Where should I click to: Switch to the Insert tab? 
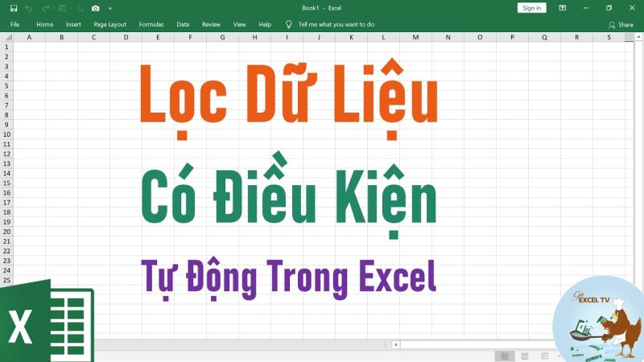[73, 24]
